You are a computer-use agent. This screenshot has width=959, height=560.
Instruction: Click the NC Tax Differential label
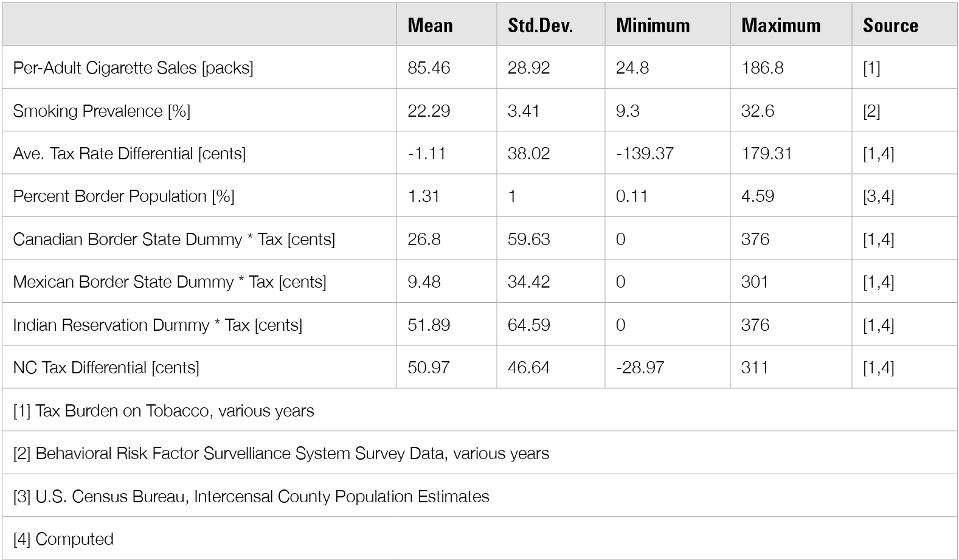pos(106,367)
